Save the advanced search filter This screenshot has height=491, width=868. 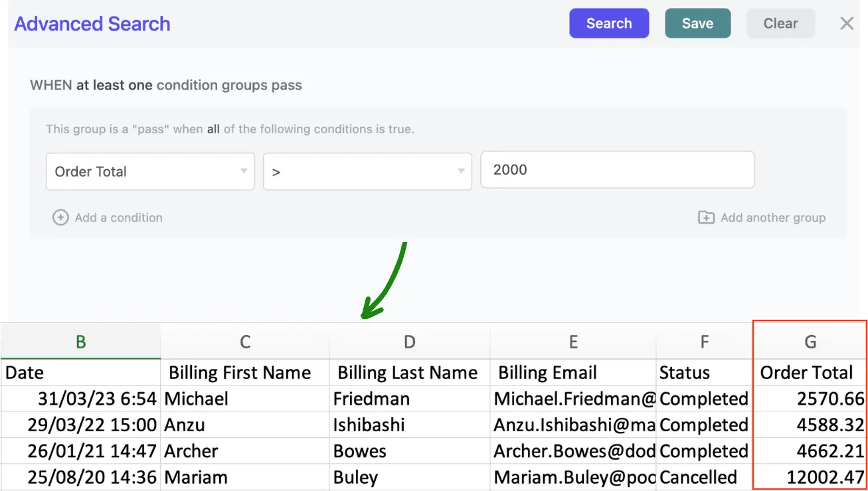click(x=697, y=23)
